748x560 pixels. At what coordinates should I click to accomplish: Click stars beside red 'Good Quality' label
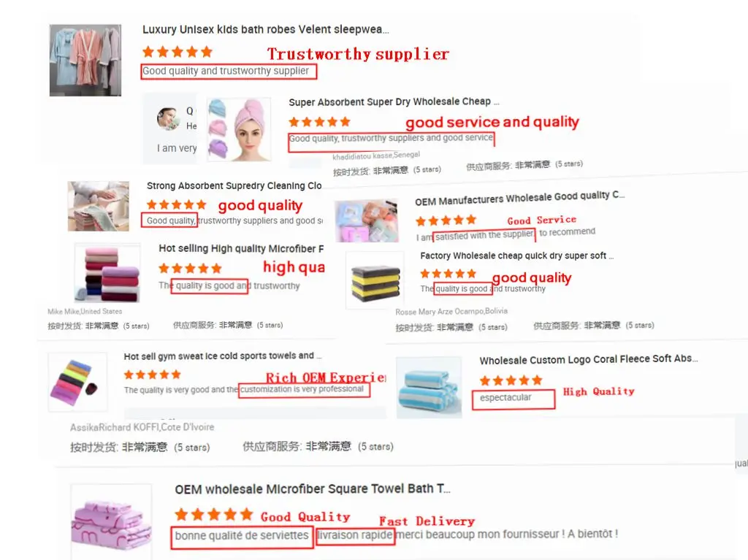[214, 514]
